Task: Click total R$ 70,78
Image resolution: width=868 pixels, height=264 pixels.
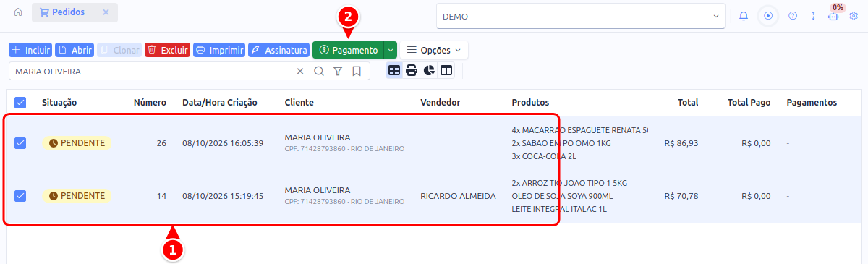Action: click(x=681, y=196)
